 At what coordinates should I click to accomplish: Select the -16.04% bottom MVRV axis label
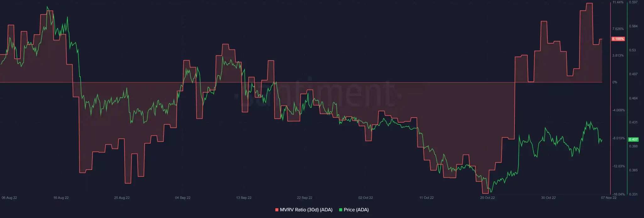(619, 194)
